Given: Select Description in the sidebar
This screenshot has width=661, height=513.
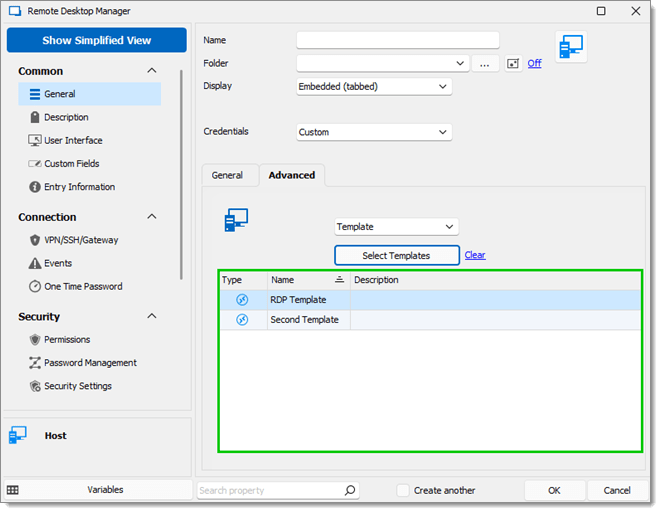Looking at the screenshot, I should [x=66, y=117].
